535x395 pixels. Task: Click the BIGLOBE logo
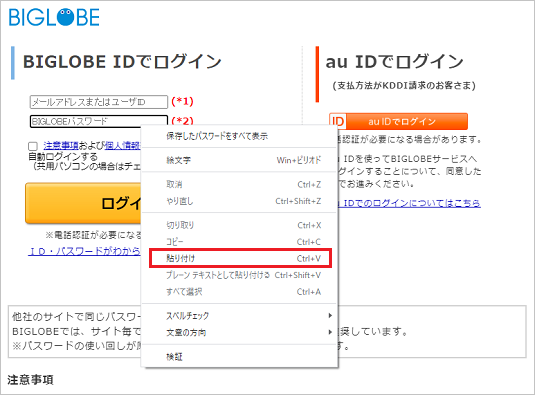54,17
